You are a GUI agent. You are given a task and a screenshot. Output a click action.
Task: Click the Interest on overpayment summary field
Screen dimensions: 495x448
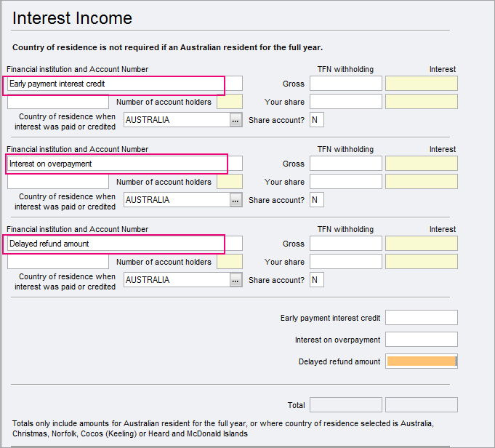pyautogui.click(x=422, y=340)
